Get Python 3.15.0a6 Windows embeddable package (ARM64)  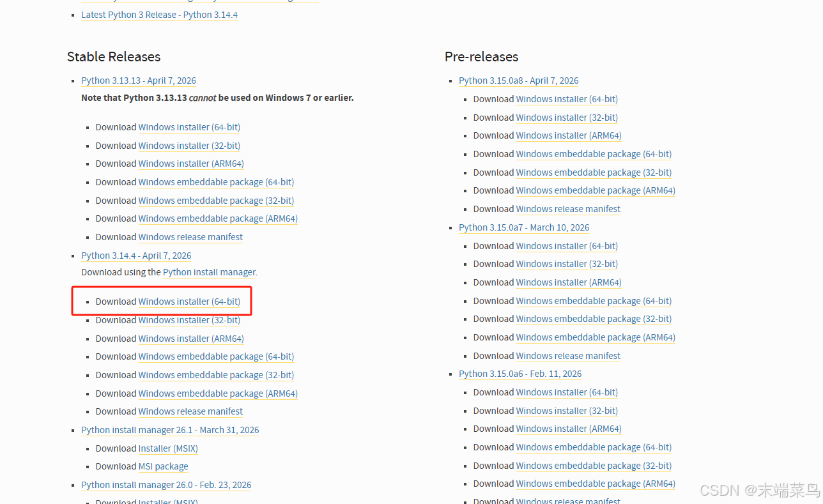[596, 484]
